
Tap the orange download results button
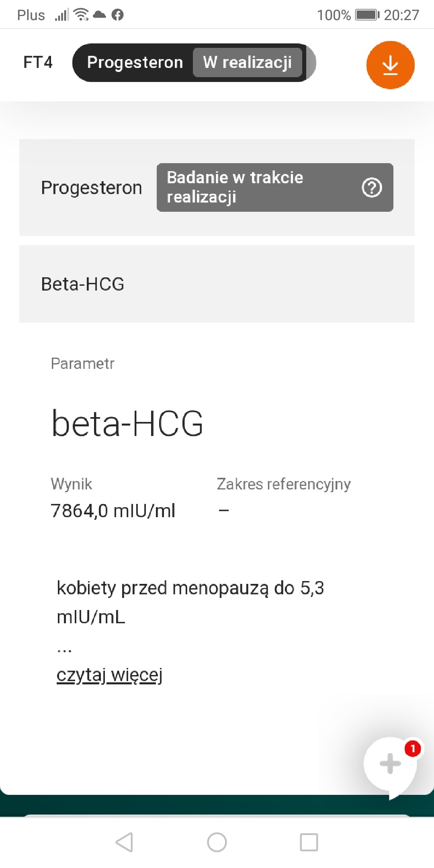(390, 65)
